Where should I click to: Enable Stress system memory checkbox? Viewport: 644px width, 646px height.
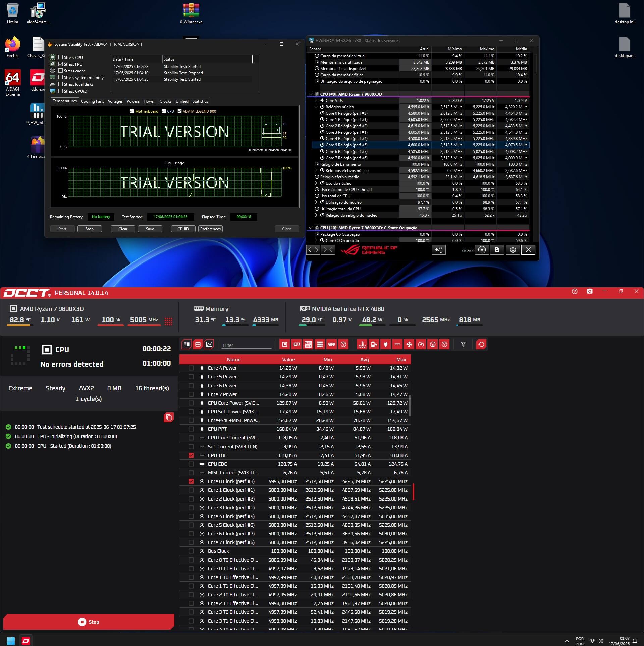pyautogui.click(x=61, y=77)
